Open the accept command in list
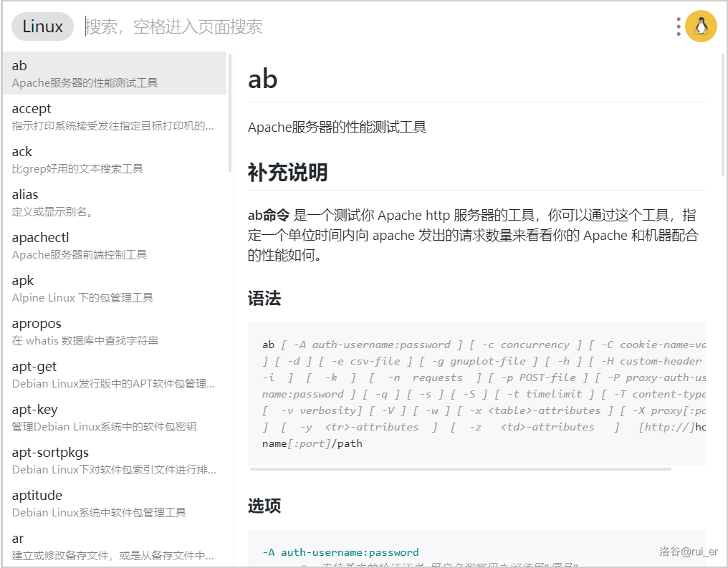 pyautogui.click(x=115, y=116)
